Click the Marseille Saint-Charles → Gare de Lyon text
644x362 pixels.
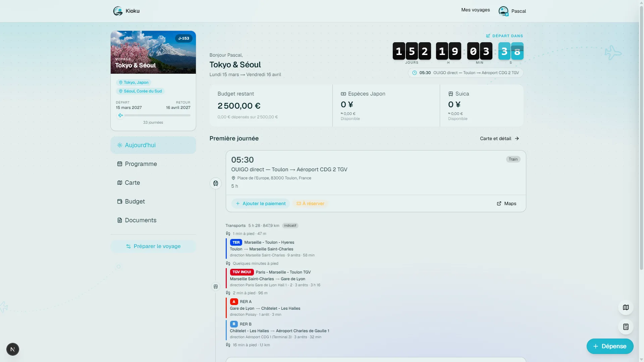(267, 279)
